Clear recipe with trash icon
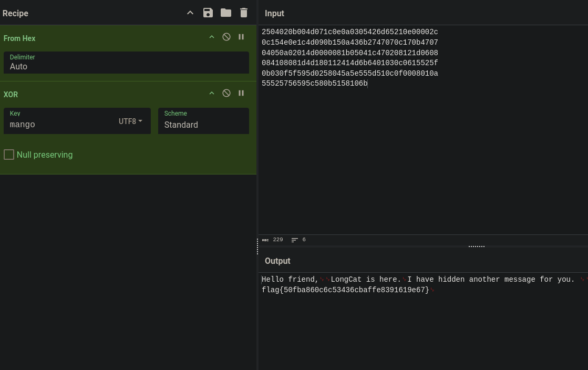This screenshot has width=588, height=370. 244,13
